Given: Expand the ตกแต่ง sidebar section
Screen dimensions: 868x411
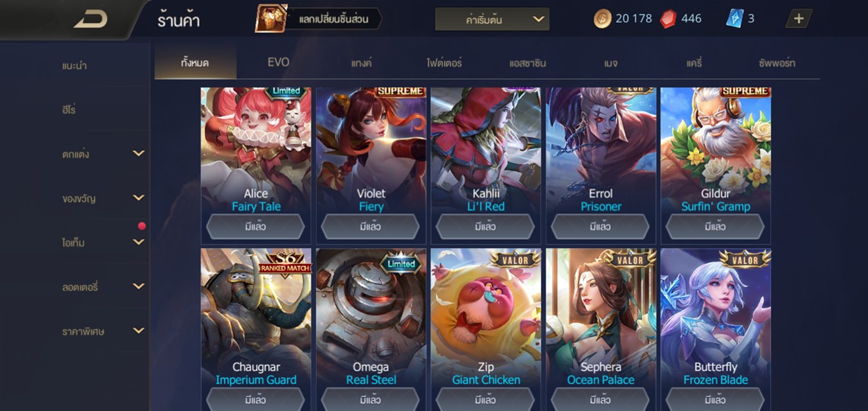Looking at the screenshot, I should 139,153.
